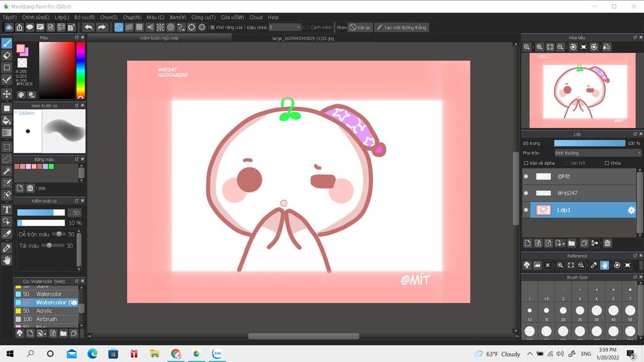Open File Explorer from the taskbar
The height and width of the screenshot is (362, 644).
[155, 353]
